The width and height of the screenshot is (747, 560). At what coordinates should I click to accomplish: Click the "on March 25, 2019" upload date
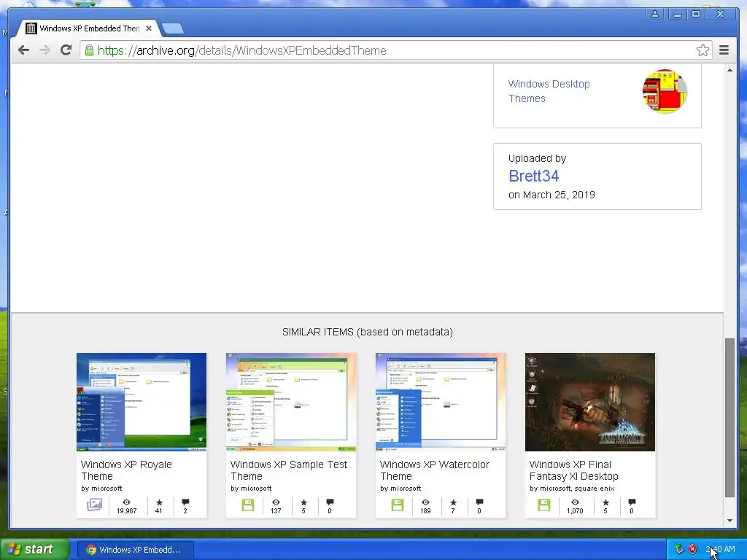(551, 195)
